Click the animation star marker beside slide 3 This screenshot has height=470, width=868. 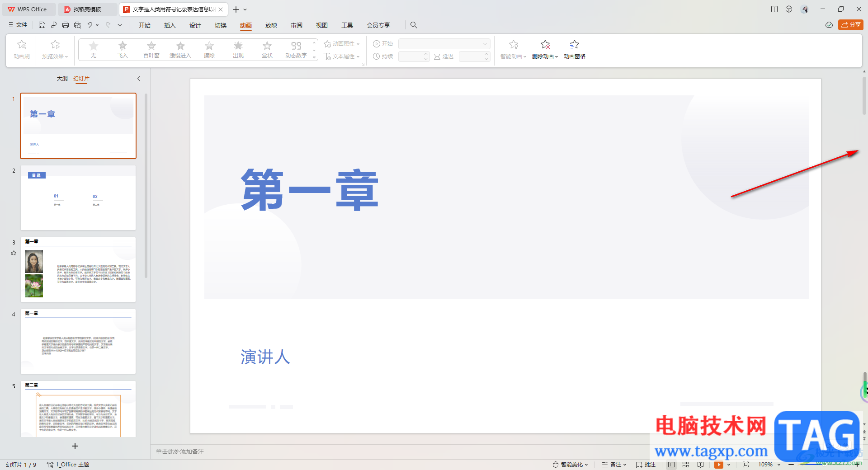pyautogui.click(x=14, y=253)
